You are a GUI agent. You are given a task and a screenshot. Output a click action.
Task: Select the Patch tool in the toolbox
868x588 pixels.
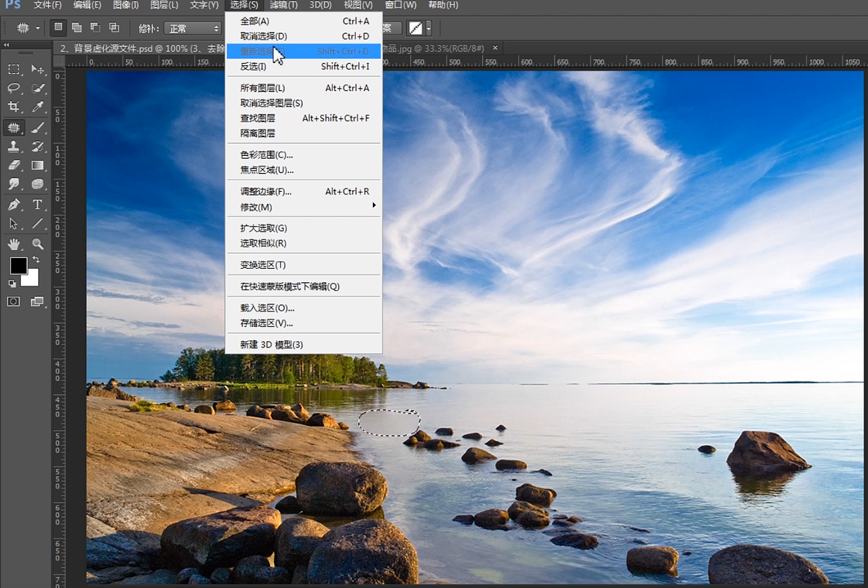[x=14, y=127]
